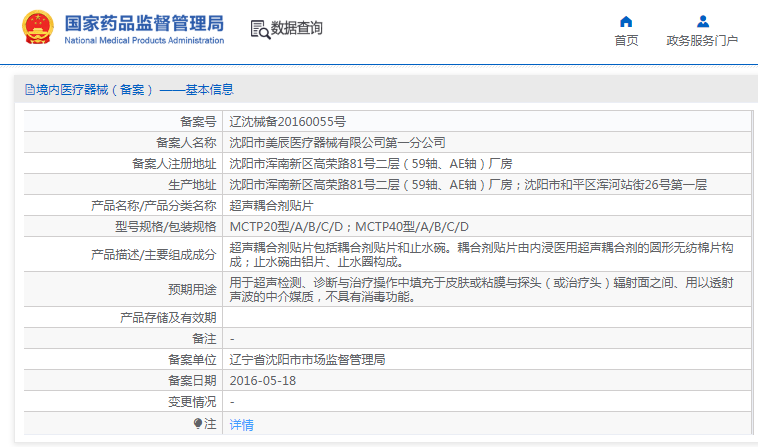The height and width of the screenshot is (447, 758).
Task: Select the 生产地址 value containing 浑河站街26号
Action: click(x=468, y=185)
